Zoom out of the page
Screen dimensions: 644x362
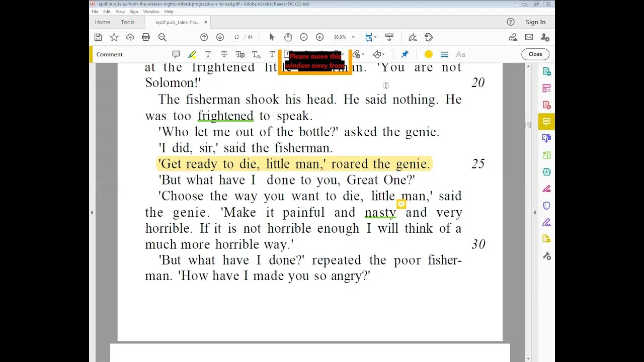click(303, 37)
